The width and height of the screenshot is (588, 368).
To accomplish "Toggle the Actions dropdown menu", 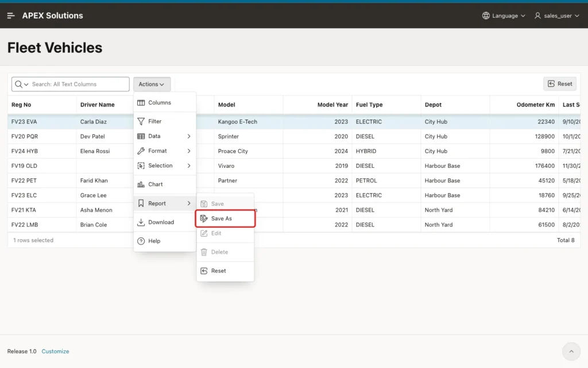I will pyautogui.click(x=152, y=84).
